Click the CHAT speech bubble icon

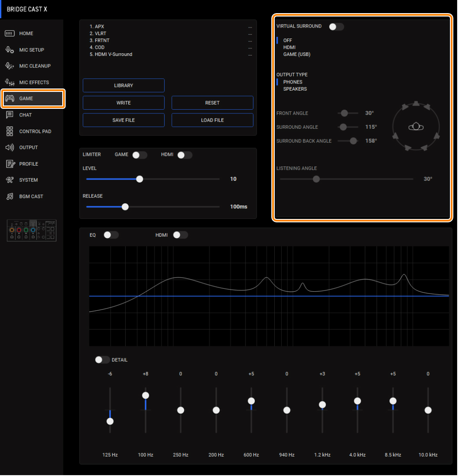9,115
